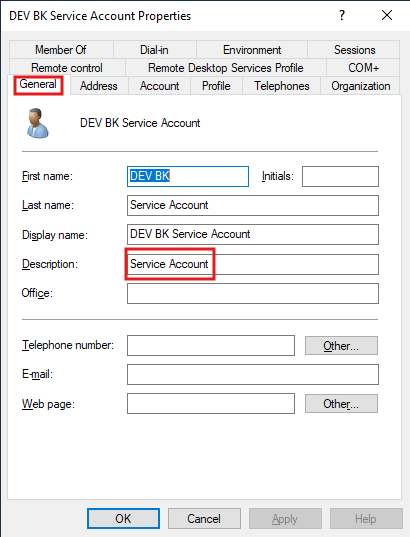The width and height of the screenshot is (410, 537).
Task: Open Other telephone numbers button
Action: pyautogui.click(x=341, y=346)
